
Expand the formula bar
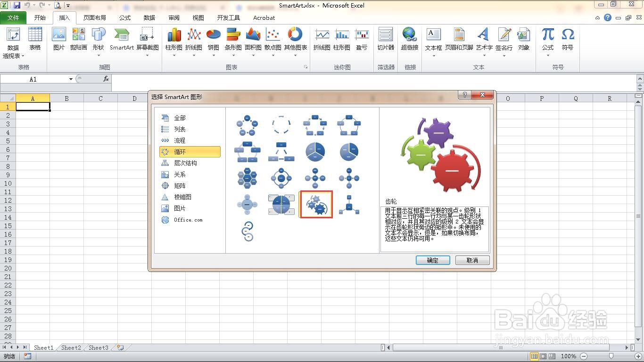point(640,78)
